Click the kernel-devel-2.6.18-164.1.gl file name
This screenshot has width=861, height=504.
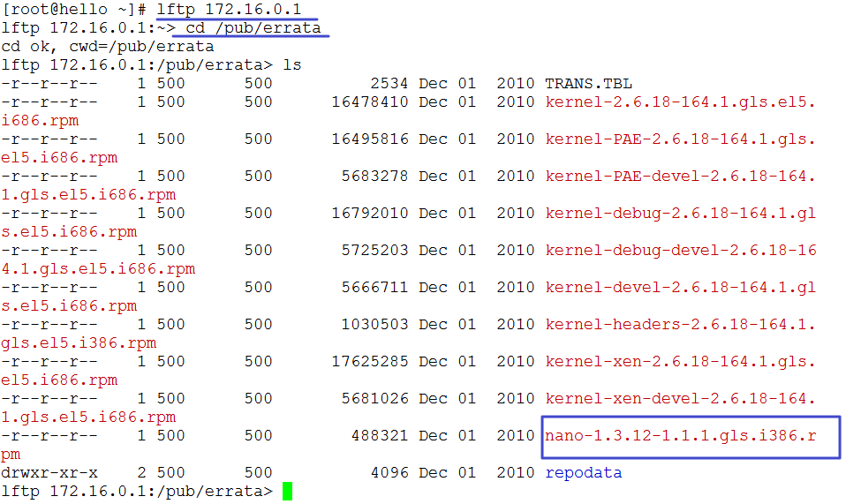680,288
